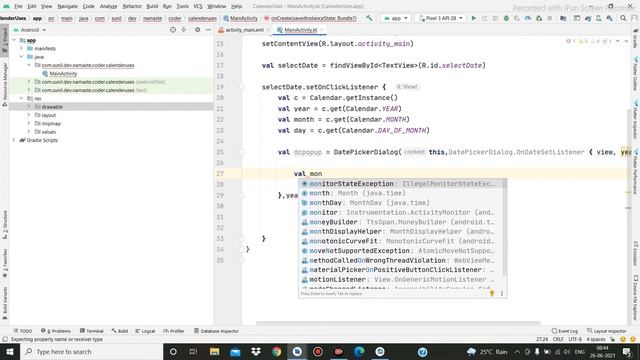The width and height of the screenshot is (640, 360).
Task: Click the MainActivity breadcrumb in navigation bar
Action: coord(241,18)
